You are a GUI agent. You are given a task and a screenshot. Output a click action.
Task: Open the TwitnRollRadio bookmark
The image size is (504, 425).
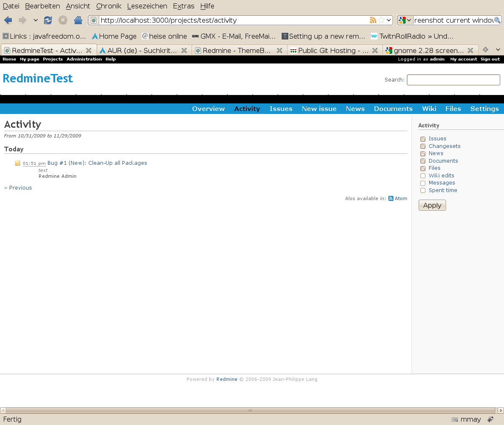coord(412,36)
